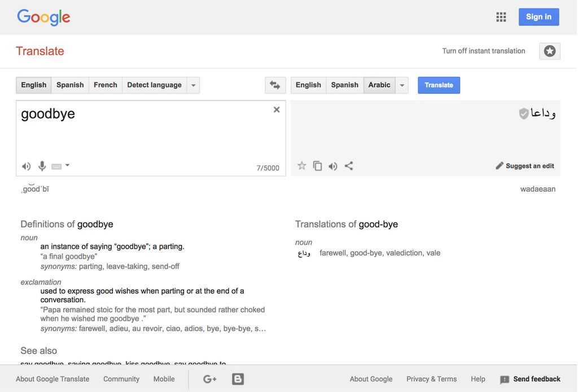Screen dimensions: 578x392
Task: Click the Suggest an edit pencil
Action: pyautogui.click(x=500, y=165)
